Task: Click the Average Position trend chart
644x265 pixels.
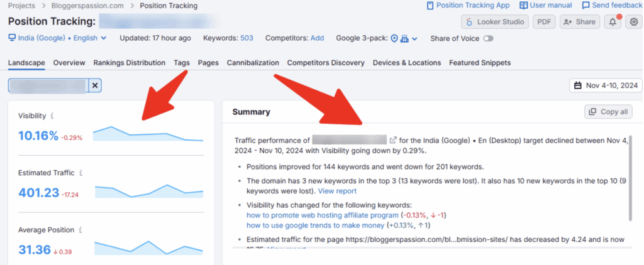Action: tap(148, 247)
